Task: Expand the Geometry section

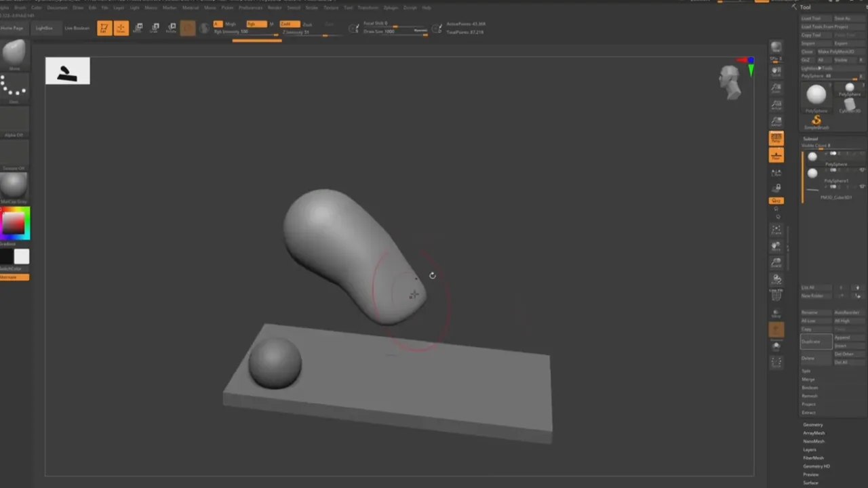Action: coord(812,425)
